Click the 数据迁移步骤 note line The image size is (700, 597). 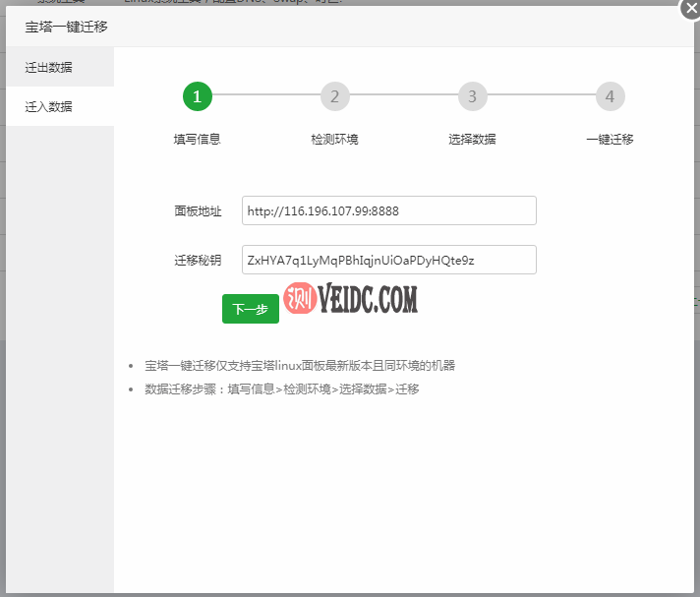click(x=282, y=388)
